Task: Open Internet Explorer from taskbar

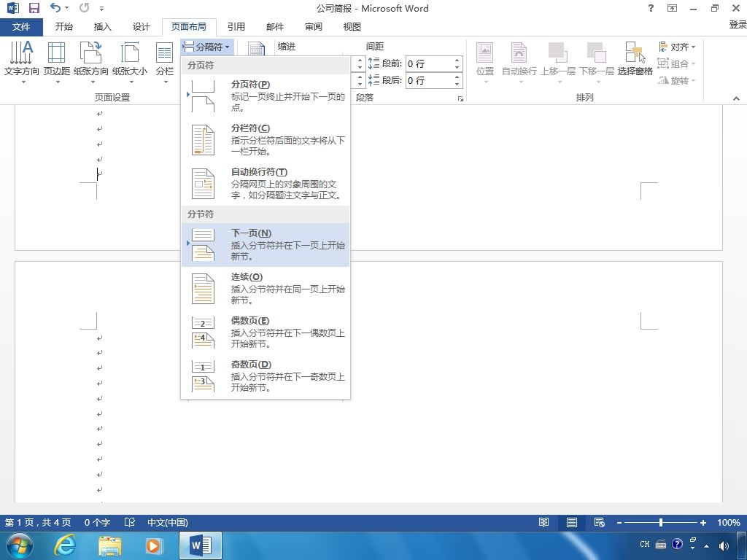Action: [65, 545]
